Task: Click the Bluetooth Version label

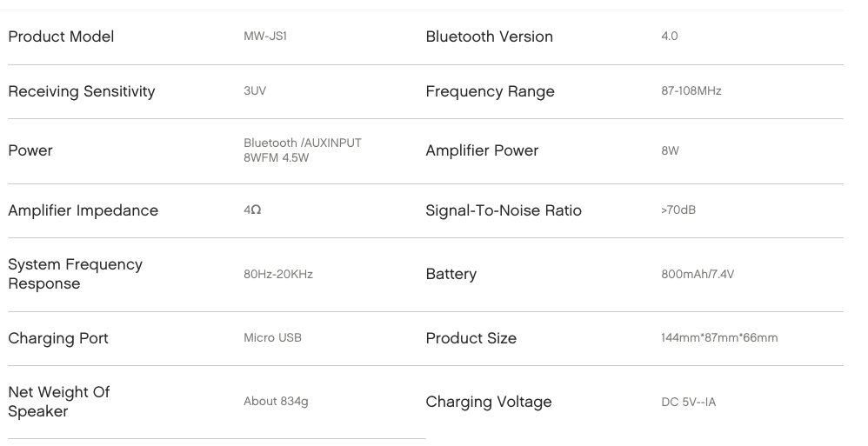Action: click(x=490, y=37)
